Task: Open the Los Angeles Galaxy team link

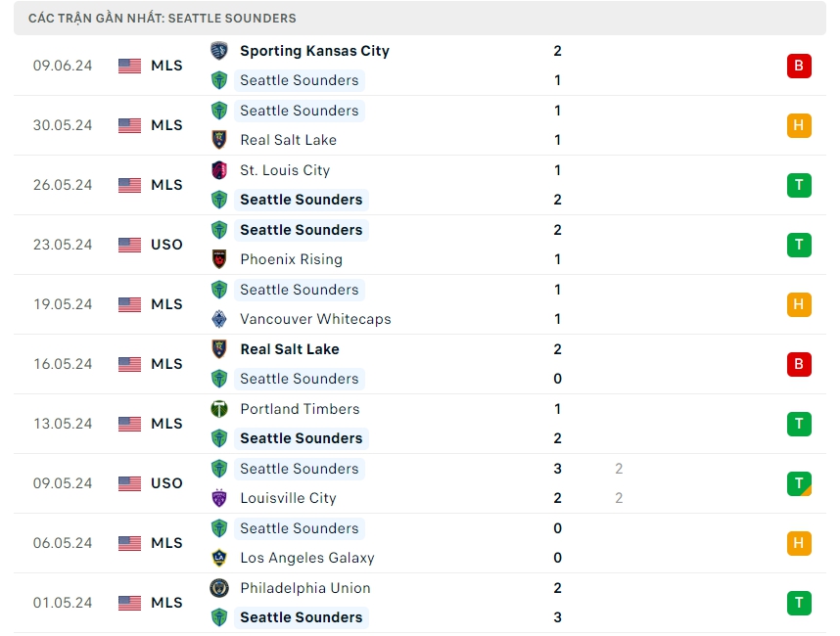Action: coord(306,558)
